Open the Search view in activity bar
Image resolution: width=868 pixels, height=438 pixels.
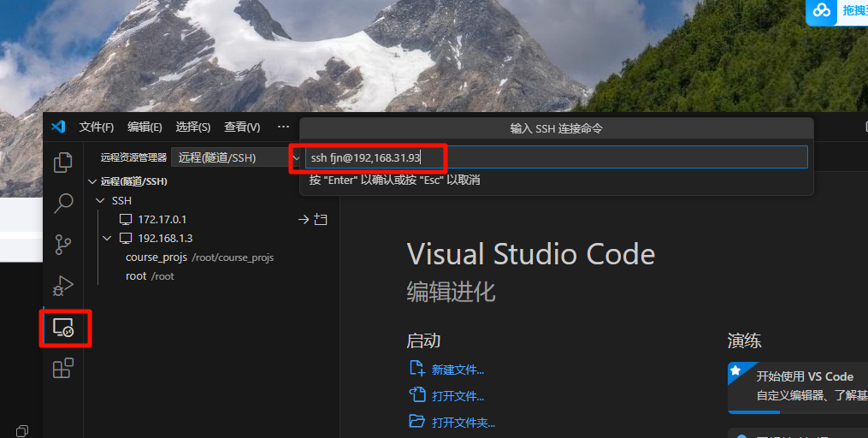(x=62, y=204)
